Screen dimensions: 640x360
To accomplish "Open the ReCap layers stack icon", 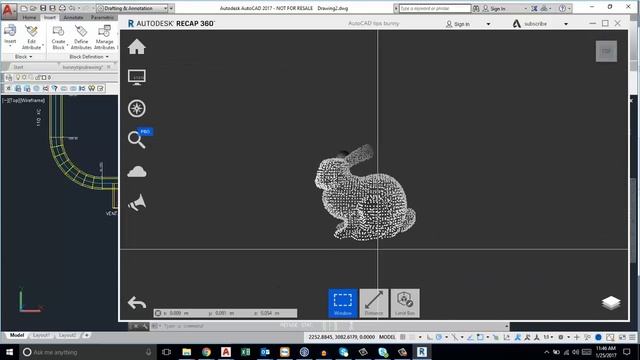I will 611,303.
